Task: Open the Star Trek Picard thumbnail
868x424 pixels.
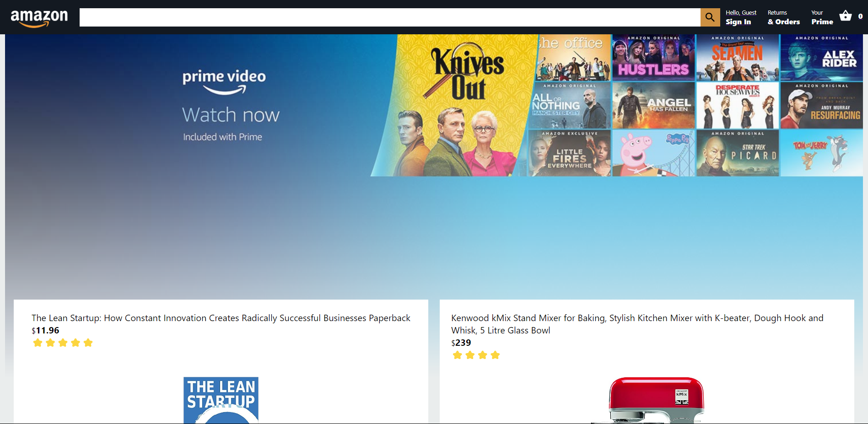Action: pos(737,153)
